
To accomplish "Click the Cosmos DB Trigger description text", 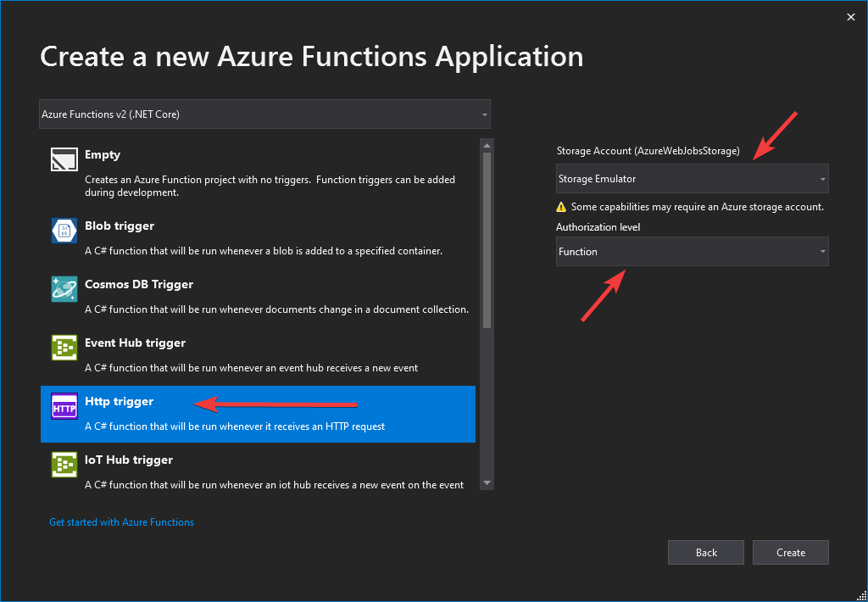I will click(277, 309).
